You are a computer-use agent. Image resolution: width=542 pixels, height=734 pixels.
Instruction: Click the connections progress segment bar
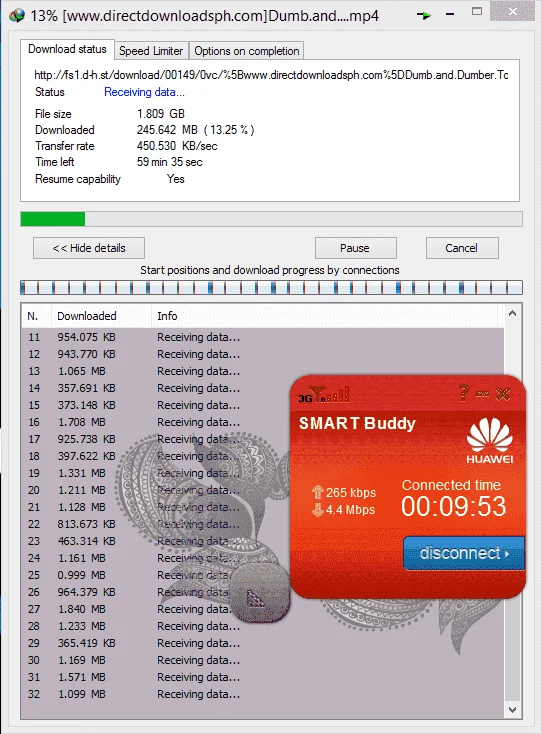(271, 287)
